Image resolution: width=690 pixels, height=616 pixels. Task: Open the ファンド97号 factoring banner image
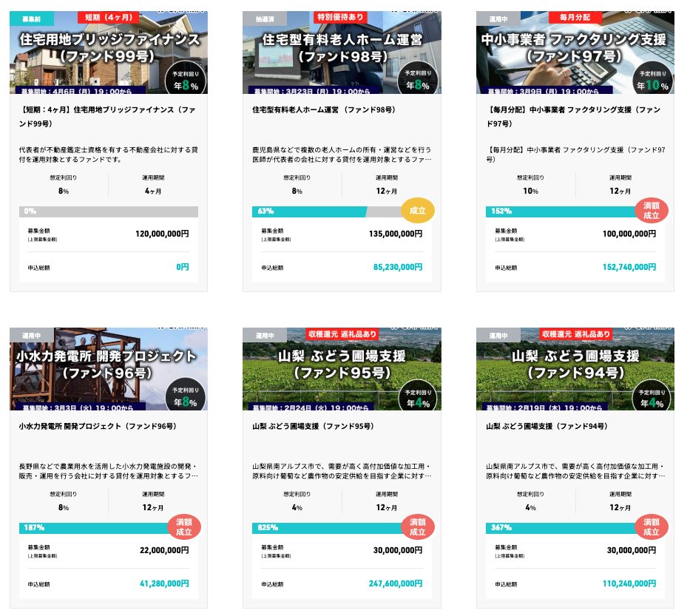[575, 53]
